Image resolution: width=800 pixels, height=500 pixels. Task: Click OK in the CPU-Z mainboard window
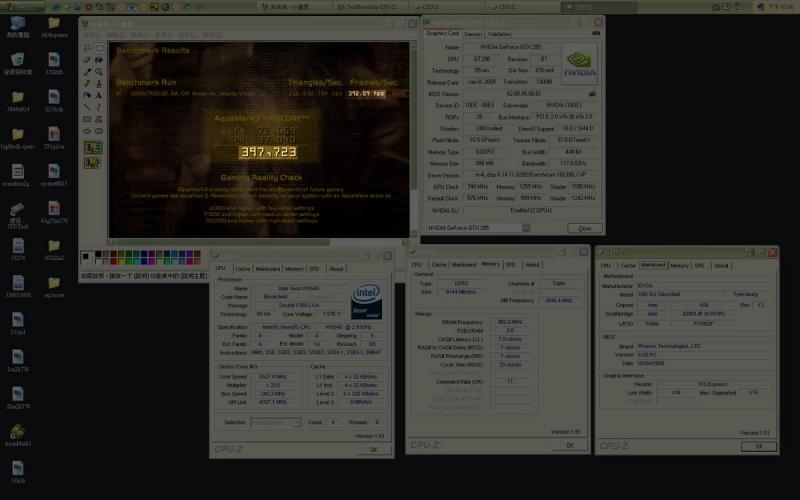click(x=759, y=446)
